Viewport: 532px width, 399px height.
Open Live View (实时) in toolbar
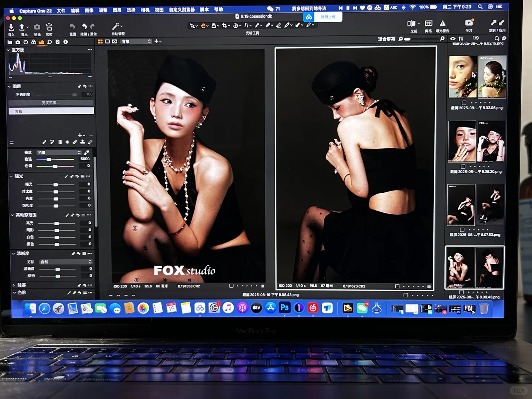point(49,27)
